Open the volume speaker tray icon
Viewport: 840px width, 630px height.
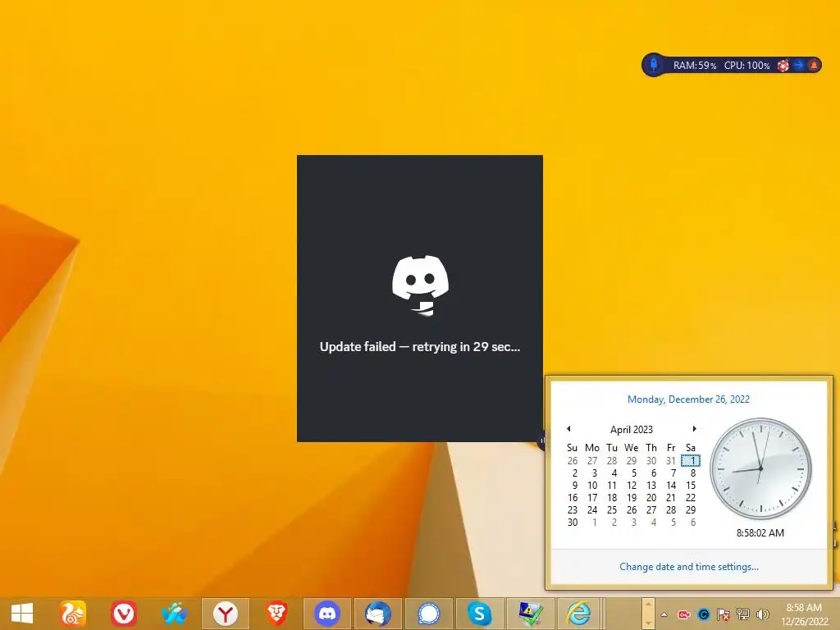pyautogui.click(x=762, y=614)
